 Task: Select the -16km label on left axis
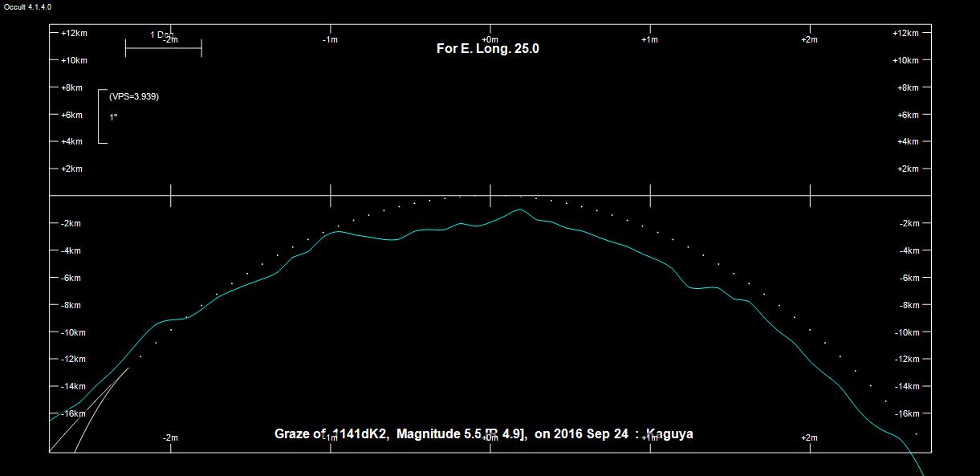[x=73, y=413]
